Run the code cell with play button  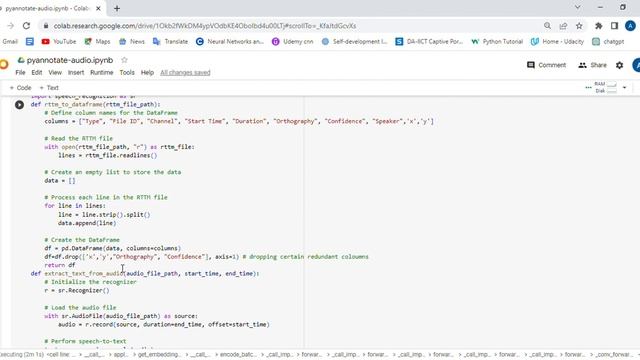click(x=19, y=105)
